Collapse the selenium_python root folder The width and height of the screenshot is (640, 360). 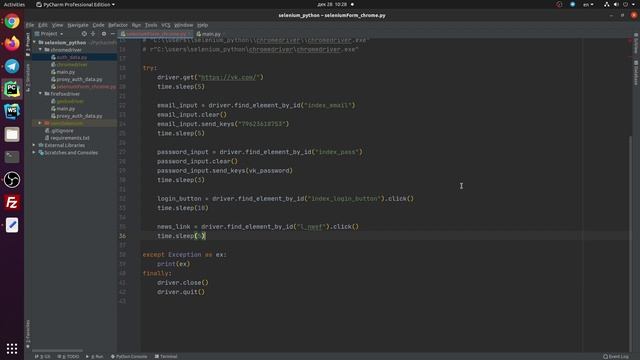point(35,42)
